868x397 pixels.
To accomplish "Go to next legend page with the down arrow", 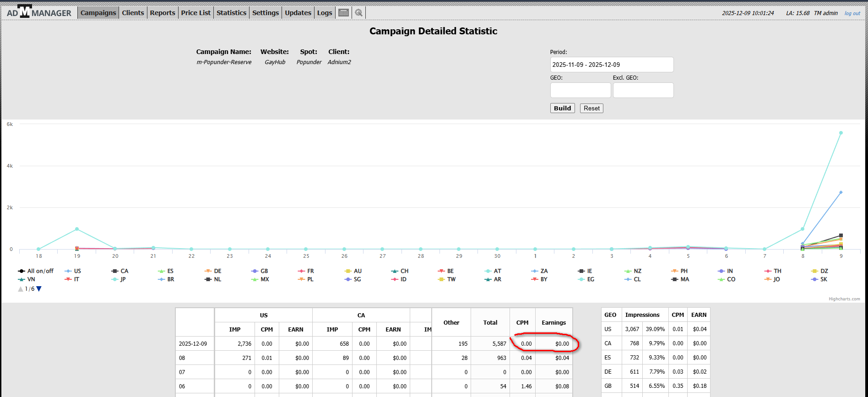I will [39, 289].
